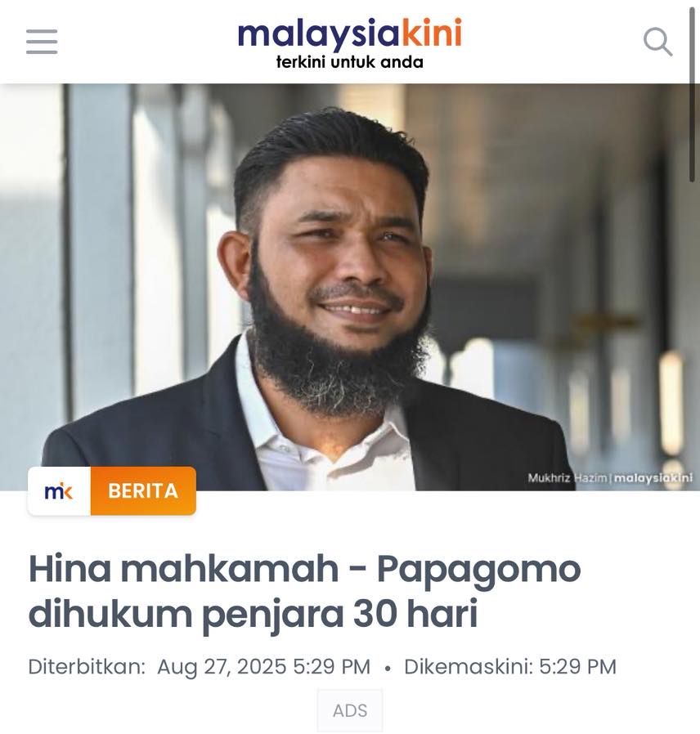Click the updated time 5:29 PM after Dikemaskini
Screen dimensions: 700x734
[x=578, y=667]
